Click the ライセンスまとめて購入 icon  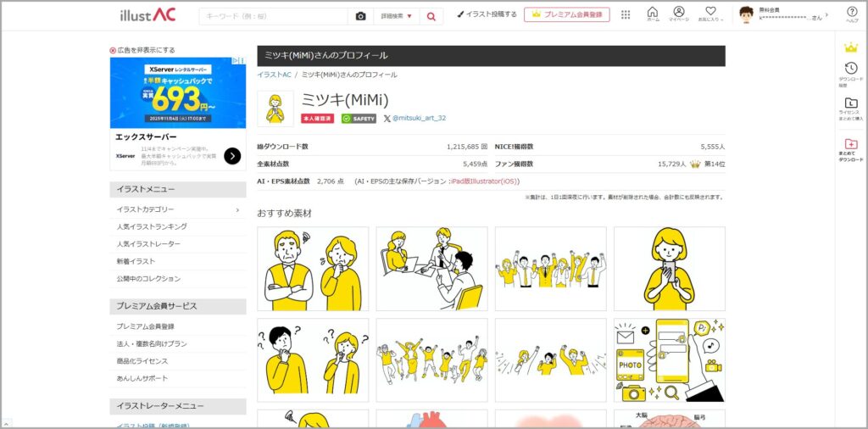[x=850, y=109]
